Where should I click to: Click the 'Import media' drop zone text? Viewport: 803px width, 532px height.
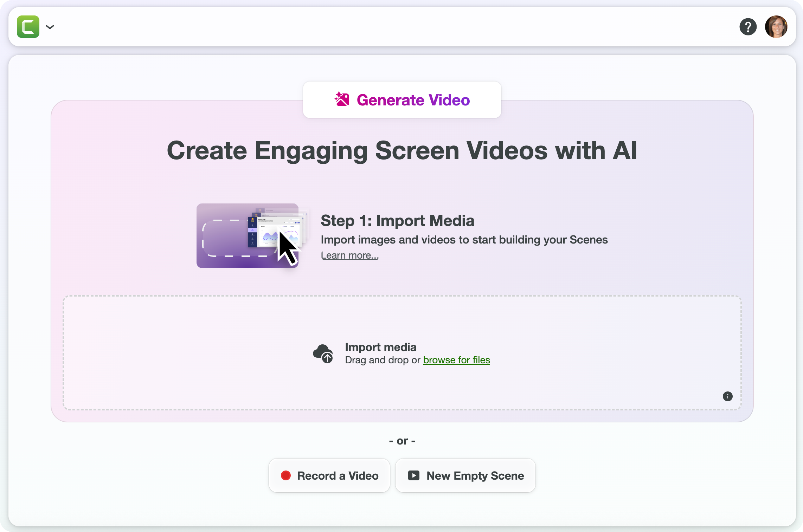(381, 347)
